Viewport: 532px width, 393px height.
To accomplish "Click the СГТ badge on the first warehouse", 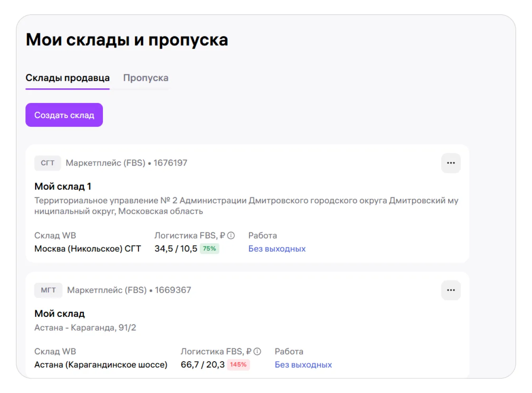I will (47, 163).
